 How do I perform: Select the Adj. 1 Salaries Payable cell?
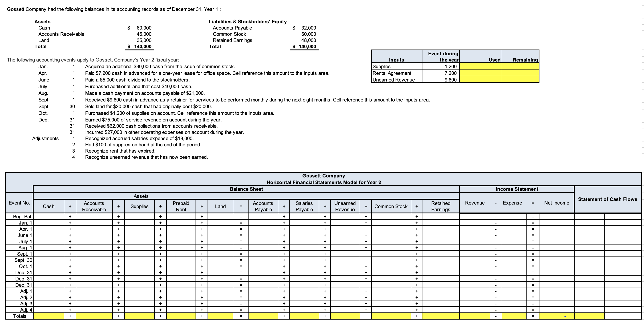[304, 291]
